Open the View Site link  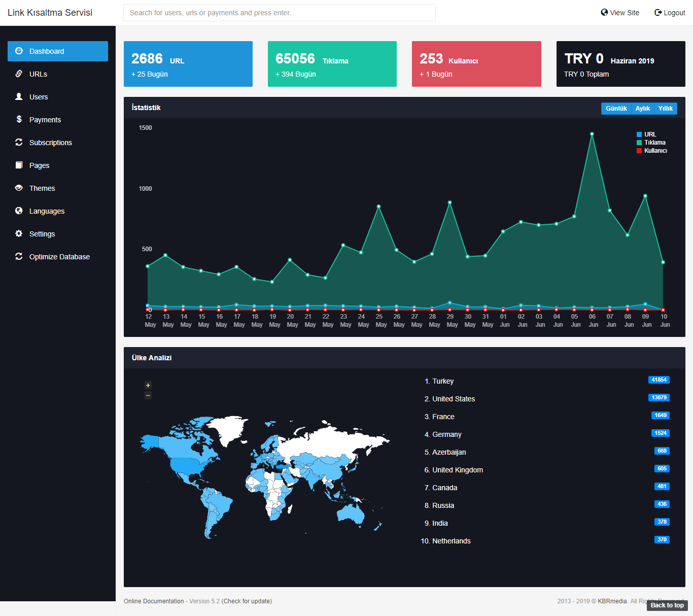pyautogui.click(x=620, y=13)
